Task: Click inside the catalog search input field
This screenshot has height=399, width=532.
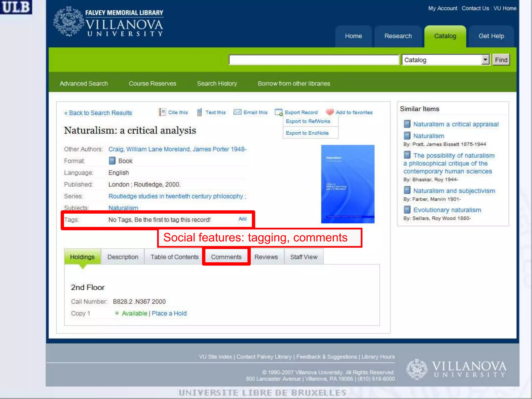Action: pos(314,60)
